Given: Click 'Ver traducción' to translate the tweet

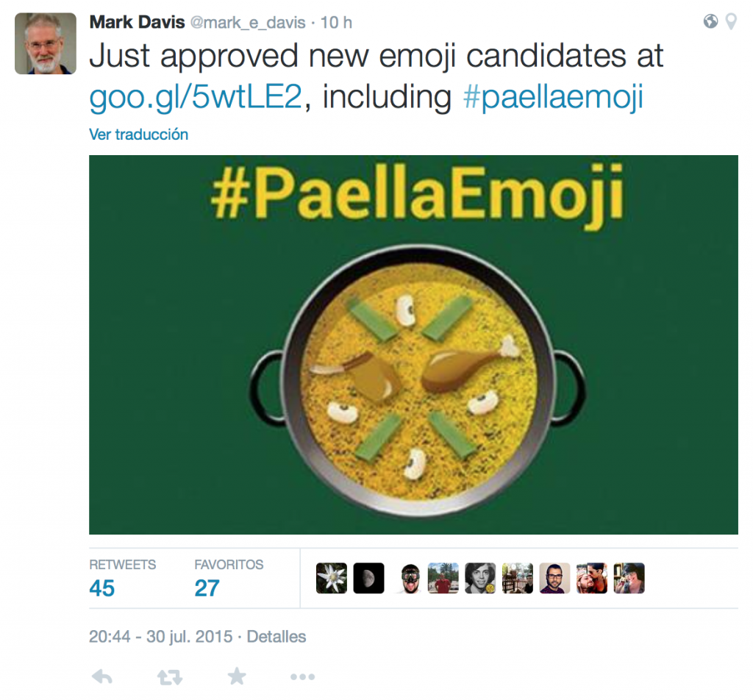Looking at the screenshot, I should pos(138,135).
